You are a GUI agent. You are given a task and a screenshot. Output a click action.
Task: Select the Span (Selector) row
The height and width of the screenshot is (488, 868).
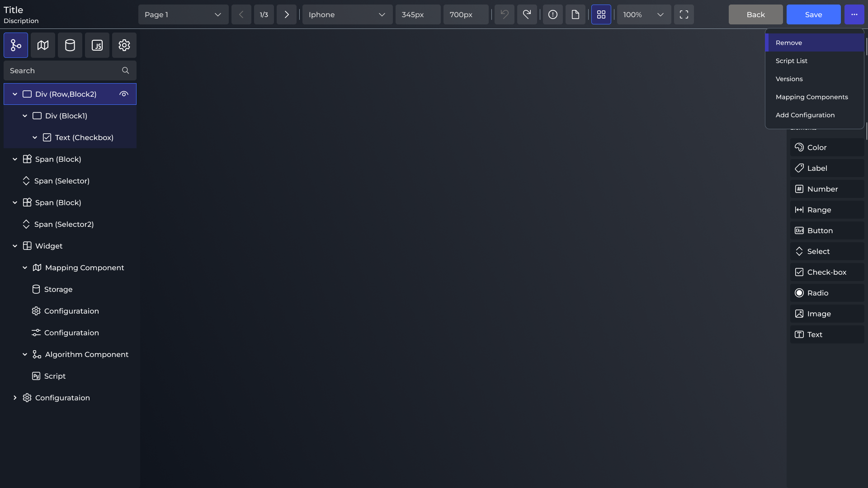(70, 181)
